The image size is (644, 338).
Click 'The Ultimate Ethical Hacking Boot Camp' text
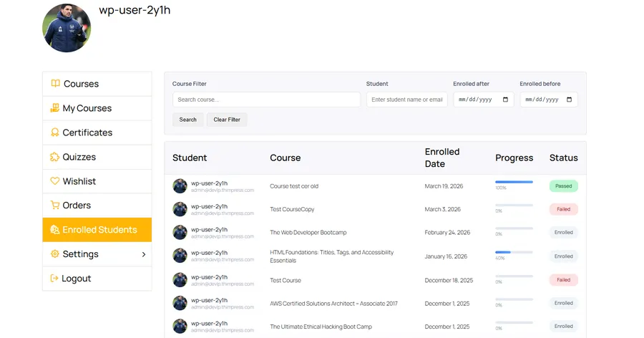pos(321,327)
